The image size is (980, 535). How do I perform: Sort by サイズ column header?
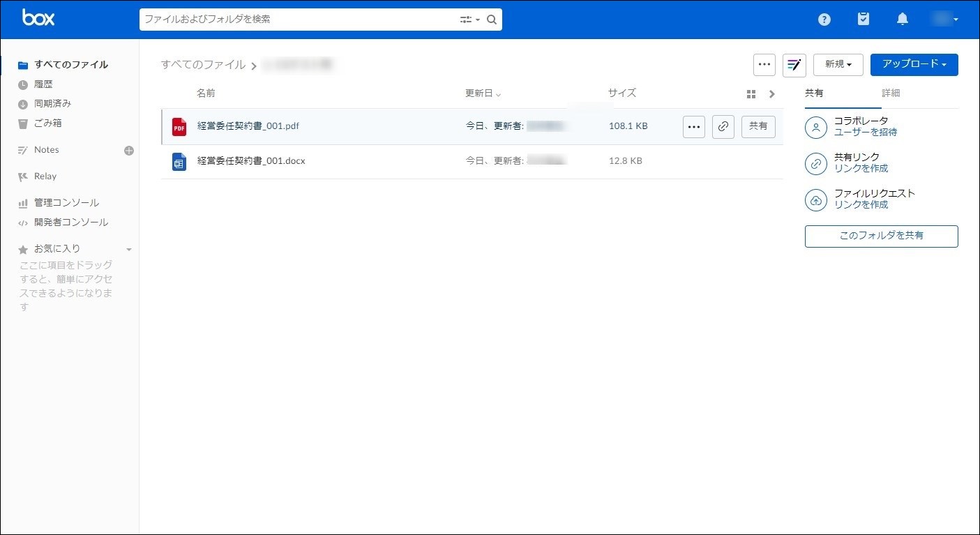[x=622, y=93]
